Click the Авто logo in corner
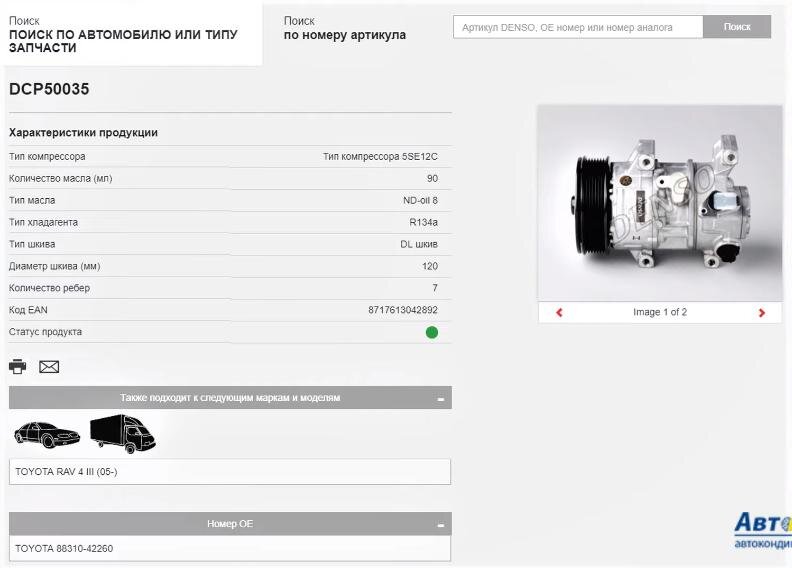The width and height of the screenshot is (792, 568). 763,530
